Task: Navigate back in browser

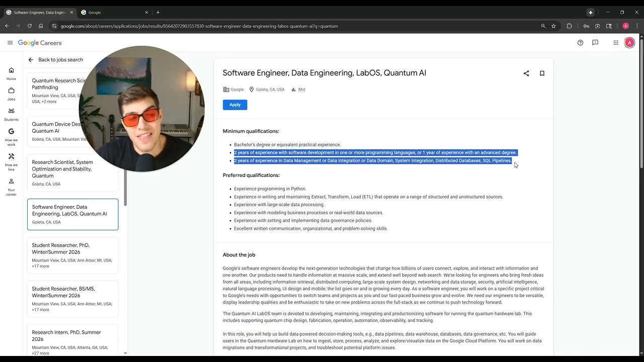Action: click(7, 26)
